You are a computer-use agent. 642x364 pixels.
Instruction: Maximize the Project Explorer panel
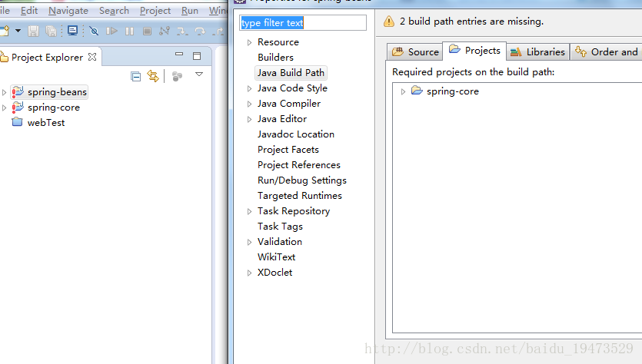point(197,56)
